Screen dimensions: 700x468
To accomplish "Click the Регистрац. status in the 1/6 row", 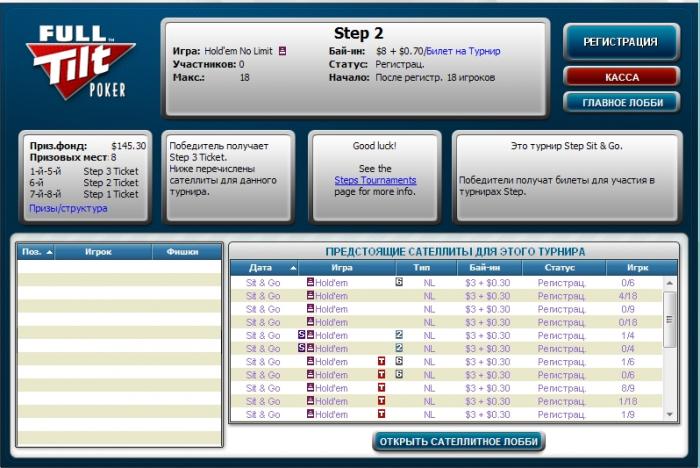I will click(561, 362).
